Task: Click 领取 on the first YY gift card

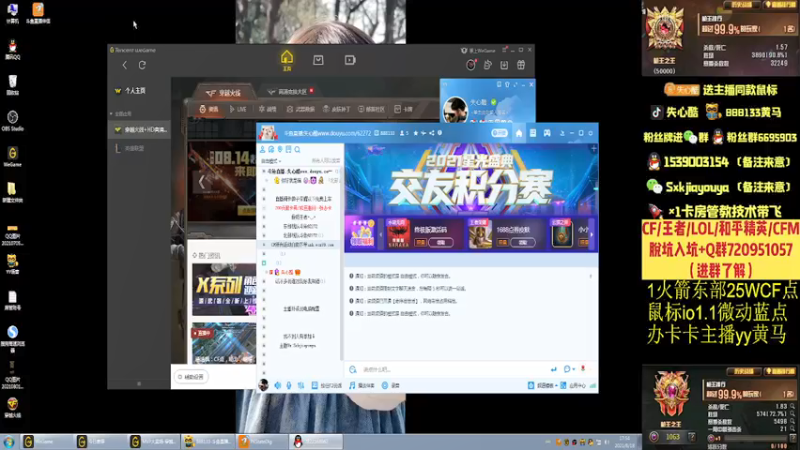Action: (441, 243)
